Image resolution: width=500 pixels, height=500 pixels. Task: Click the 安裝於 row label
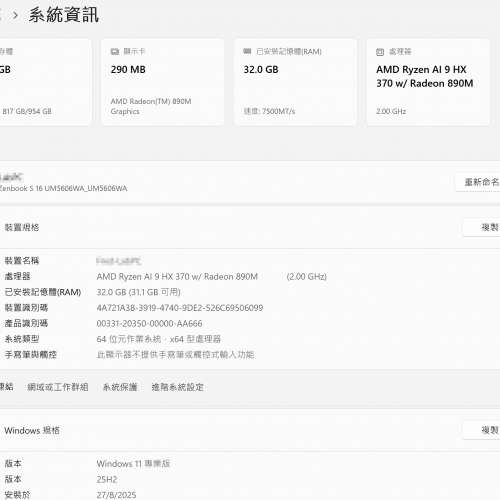click(x=17, y=495)
